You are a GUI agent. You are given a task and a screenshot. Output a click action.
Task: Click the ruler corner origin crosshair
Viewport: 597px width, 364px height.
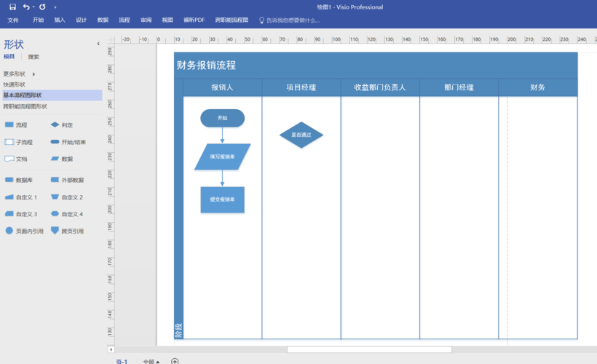(111, 39)
